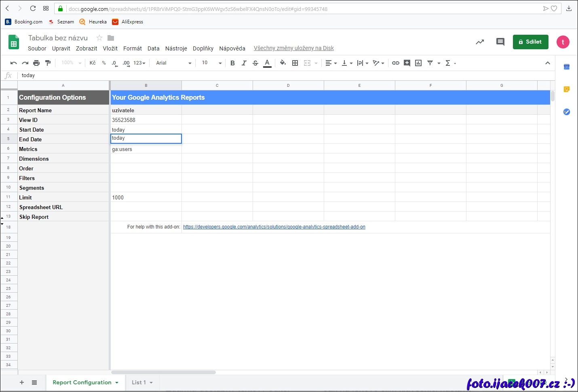Click the green Sdílet button
The width and height of the screenshot is (578, 392).
click(530, 42)
